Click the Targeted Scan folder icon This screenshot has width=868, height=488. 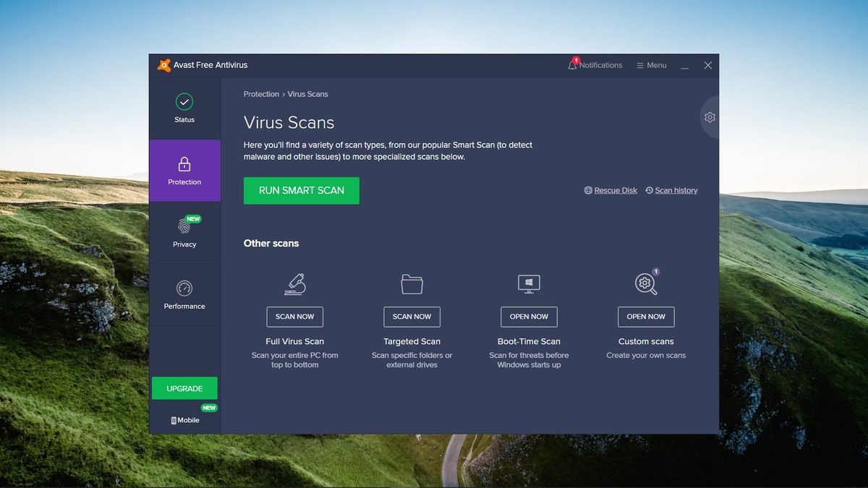click(412, 284)
